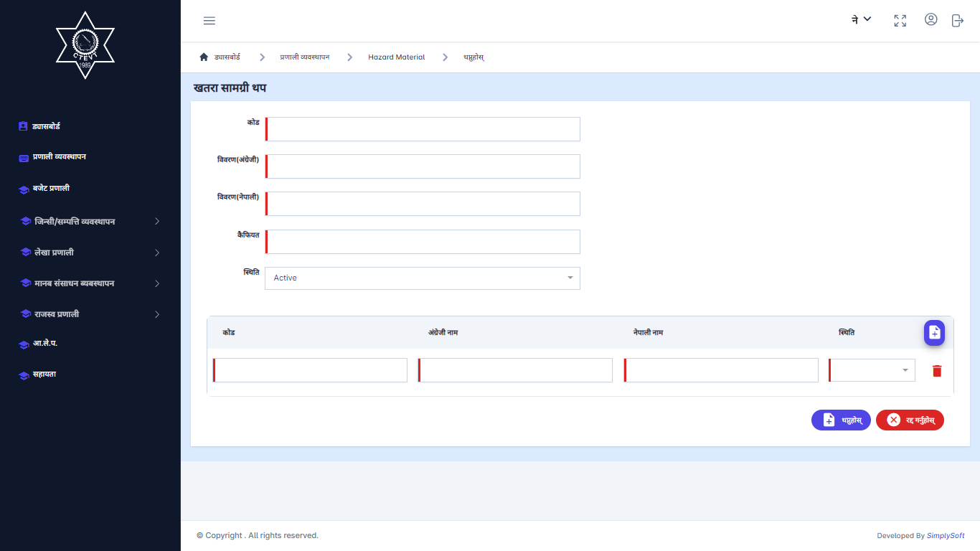980x551 pixels.
Task: Click the red रद्द गर्नुहोस् cancel button
Action: point(910,420)
